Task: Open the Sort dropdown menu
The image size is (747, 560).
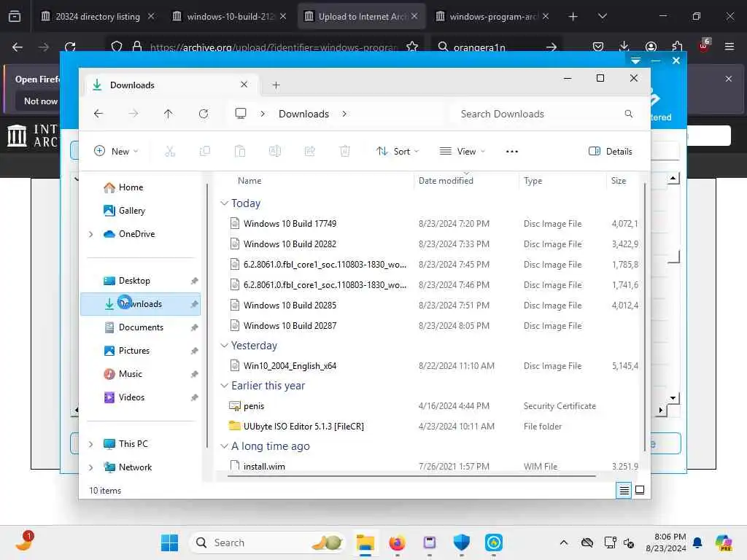Action: click(398, 152)
